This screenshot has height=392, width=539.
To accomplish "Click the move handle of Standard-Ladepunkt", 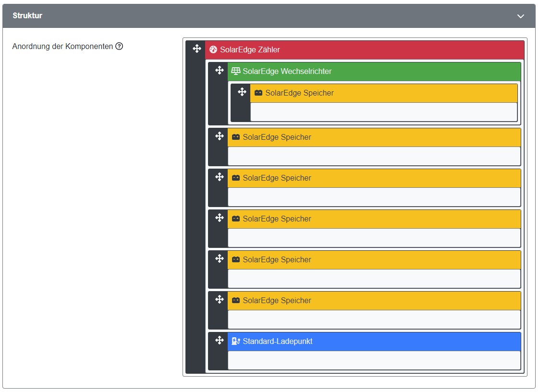I will click(x=220, y=341).
